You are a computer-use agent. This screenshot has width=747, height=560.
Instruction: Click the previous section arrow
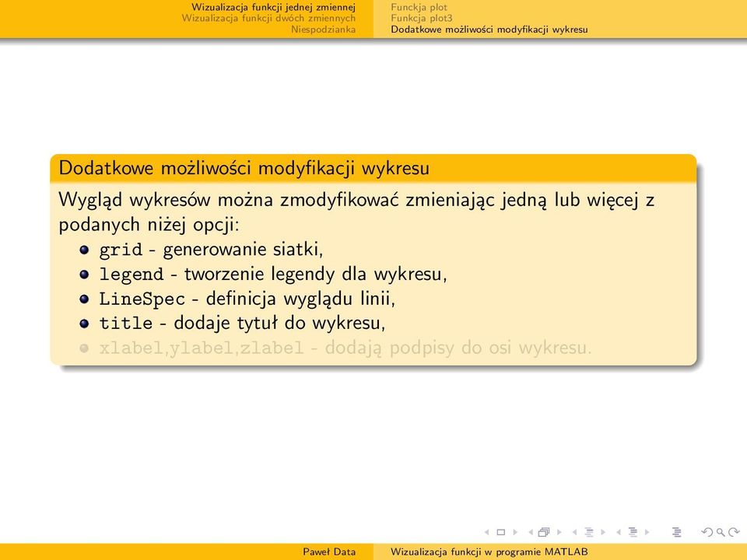point(619,532)
